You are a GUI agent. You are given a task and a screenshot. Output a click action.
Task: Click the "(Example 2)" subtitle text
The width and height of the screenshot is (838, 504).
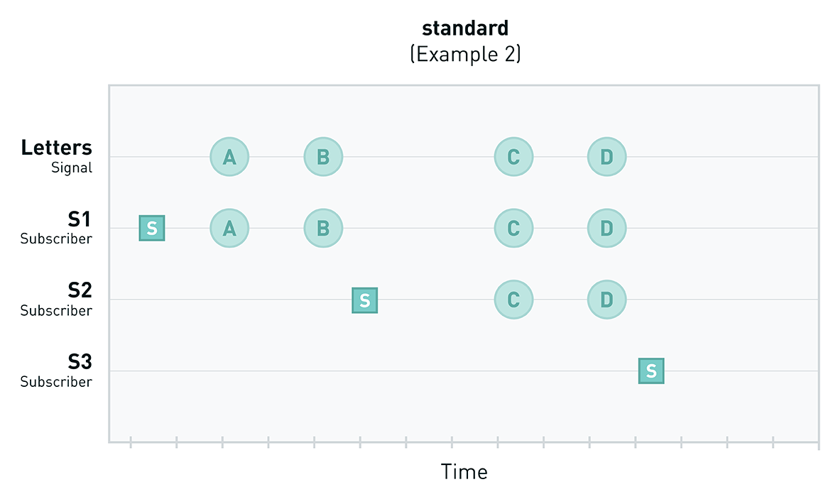465,54
